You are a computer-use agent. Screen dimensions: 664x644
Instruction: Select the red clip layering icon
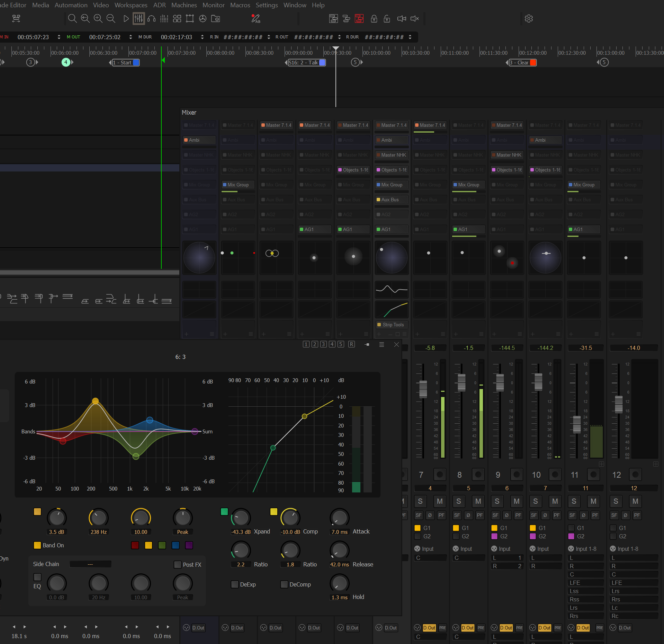[x=359, y=19]
